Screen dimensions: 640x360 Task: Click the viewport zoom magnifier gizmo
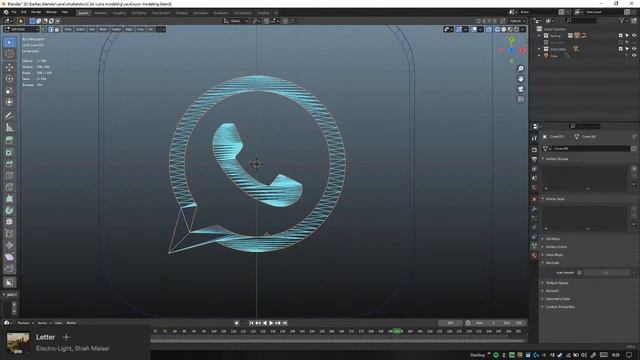[520, 69]
